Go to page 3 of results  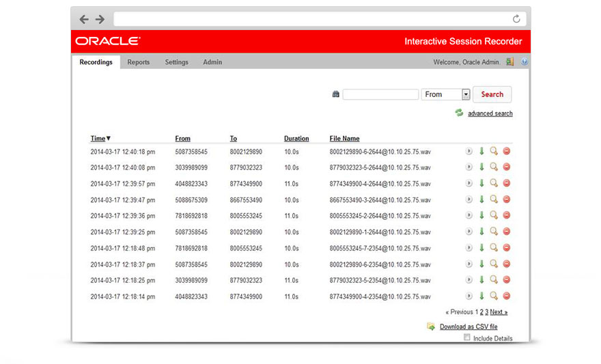coord(486,312)
